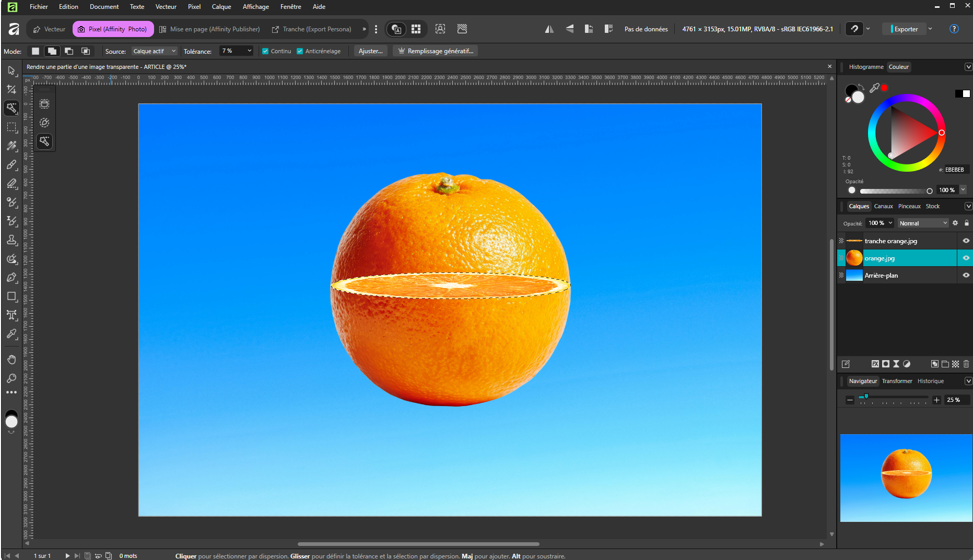Click the Ajuster... button
973x560 pixels.
370,51
